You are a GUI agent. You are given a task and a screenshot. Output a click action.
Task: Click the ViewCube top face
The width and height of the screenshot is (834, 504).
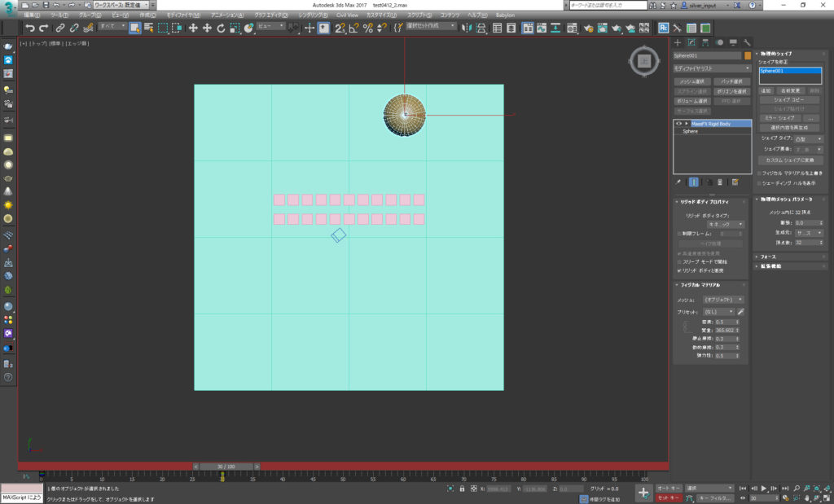pyautogui.click(x=643, y=60)
